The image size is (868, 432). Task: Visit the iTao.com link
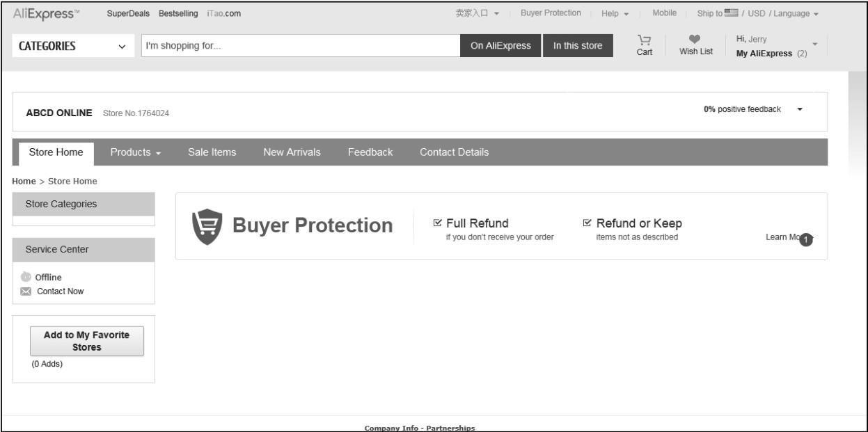tap(224, 15)
